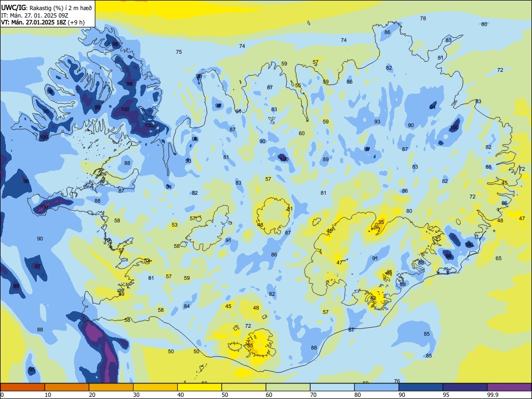The height and width of the screenshot is (399, 532).
Task: Click the 90–95 dark blue legend swatch
Action: 421,387
